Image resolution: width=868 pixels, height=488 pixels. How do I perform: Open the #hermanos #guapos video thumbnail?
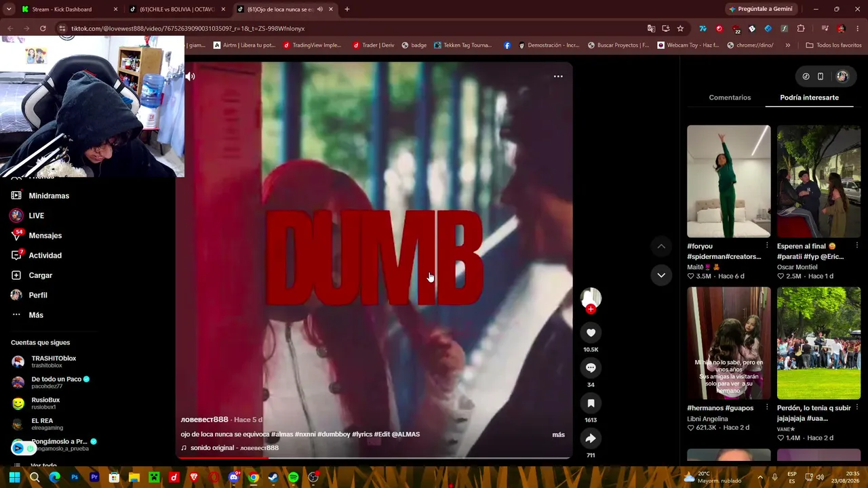(728, 343)
